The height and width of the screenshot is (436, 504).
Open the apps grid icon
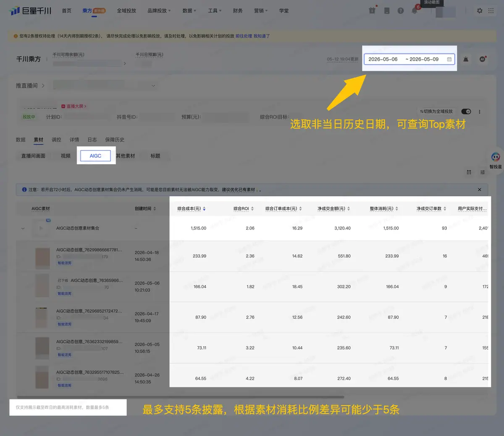point(491,11)
